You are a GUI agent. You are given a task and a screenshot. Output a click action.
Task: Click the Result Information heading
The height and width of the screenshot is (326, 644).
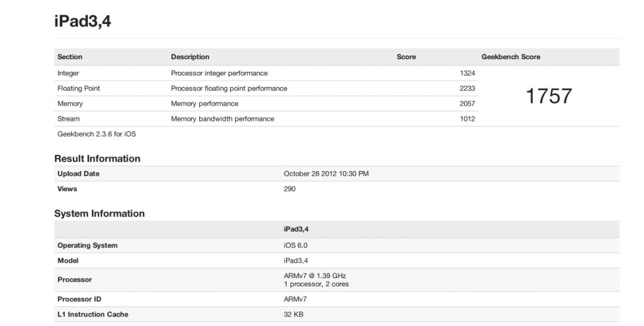[97, 159]
